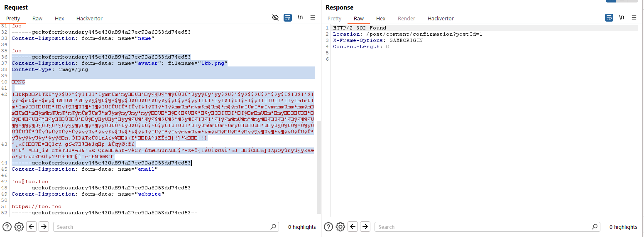Screen dimensions: 644x238
Task: Go to previous search match in Request
Action: (32, 227)
